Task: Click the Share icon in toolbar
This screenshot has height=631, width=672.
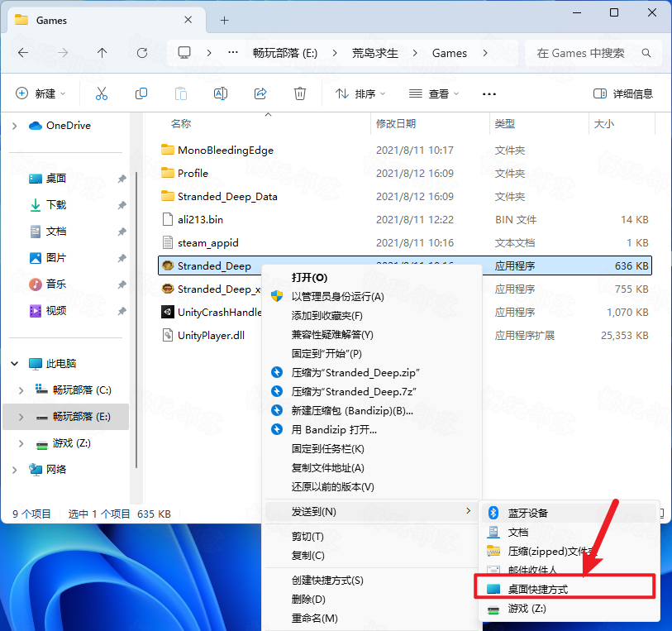Action: pos(260,93)
